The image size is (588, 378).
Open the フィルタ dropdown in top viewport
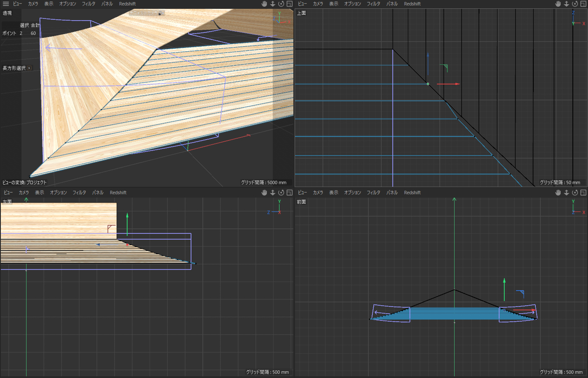click(373, 4)
